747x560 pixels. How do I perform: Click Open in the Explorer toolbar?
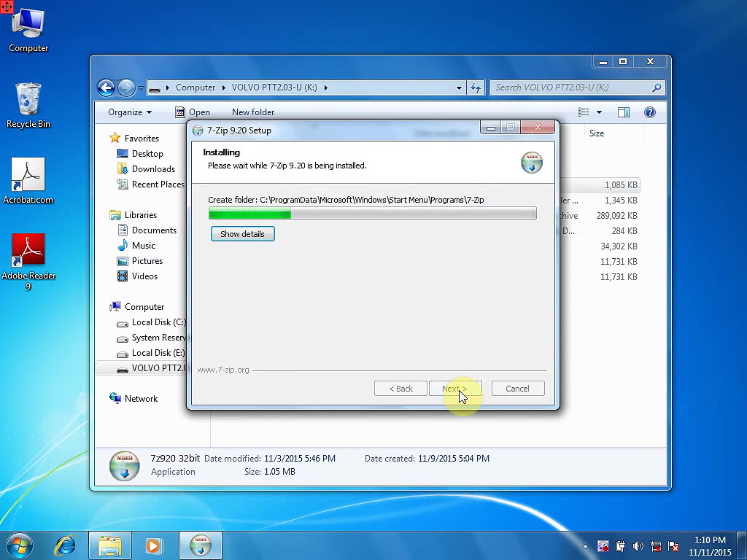[193, 112]
